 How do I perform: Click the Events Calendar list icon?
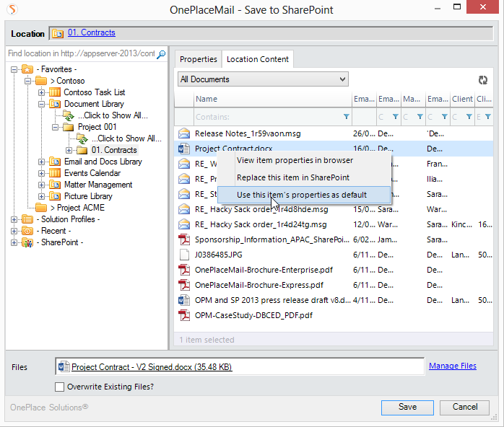54,173
